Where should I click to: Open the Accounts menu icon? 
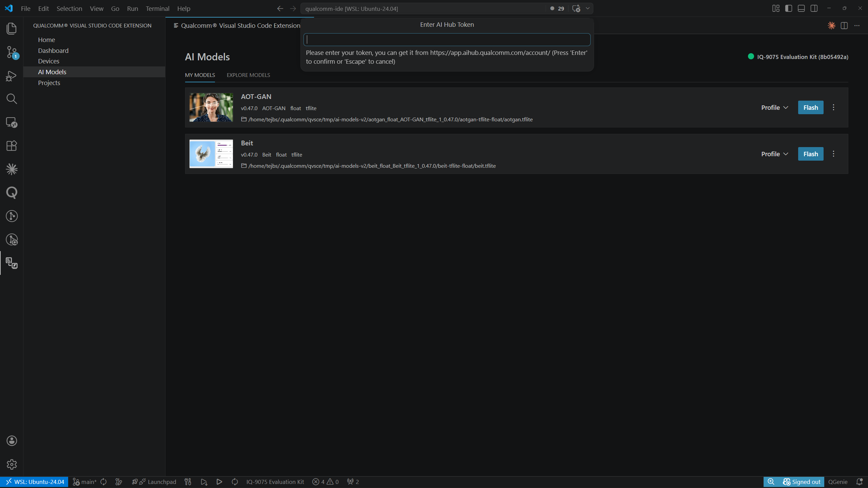pos(12,441)
